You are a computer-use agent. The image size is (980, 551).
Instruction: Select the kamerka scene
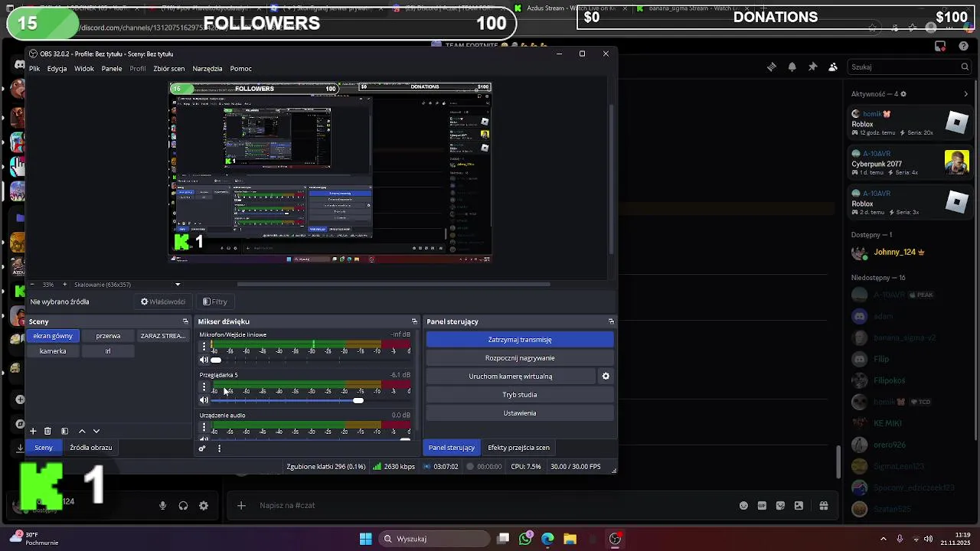(x=53, y=350)
